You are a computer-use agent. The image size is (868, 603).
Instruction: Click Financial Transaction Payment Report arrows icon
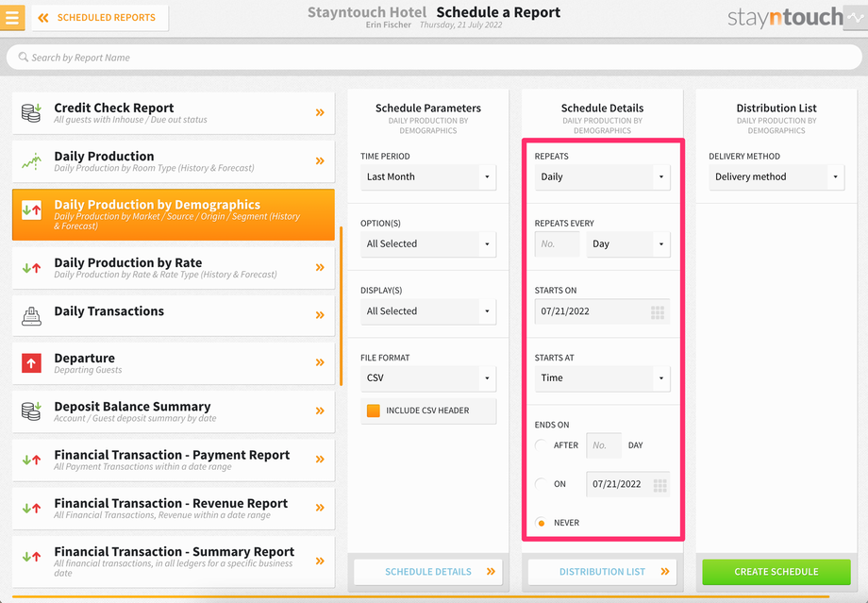point(31,459)
